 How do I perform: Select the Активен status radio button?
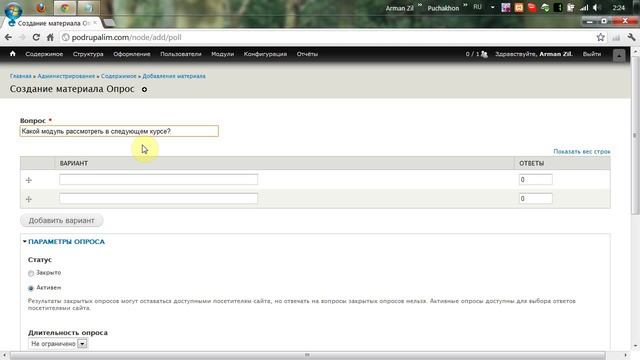coord(31,288)
